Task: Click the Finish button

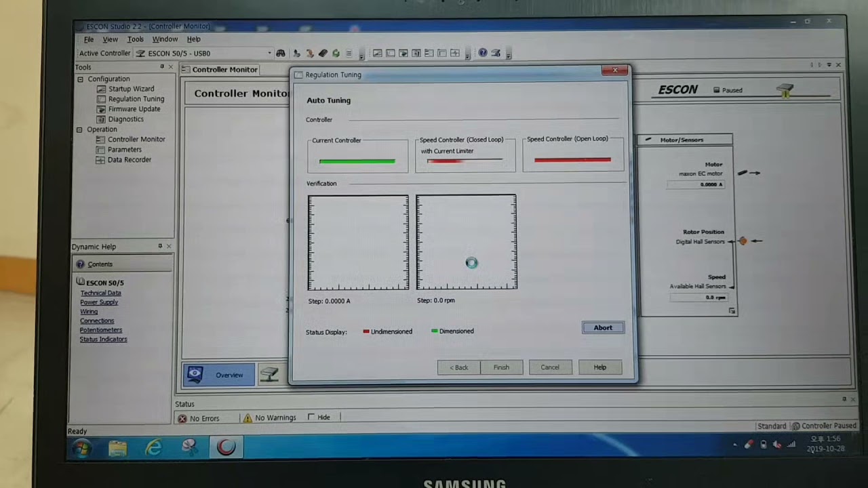Action: coord(501,367)
